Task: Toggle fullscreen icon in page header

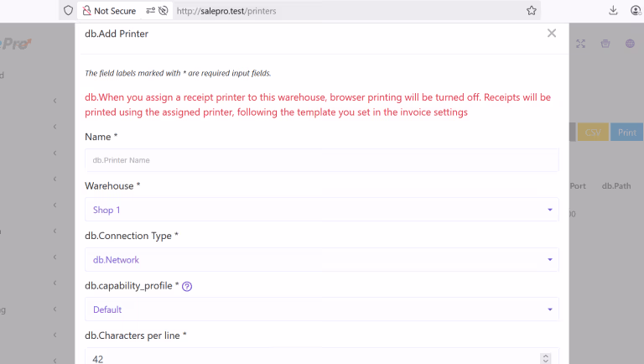Action: [x=580, y=44]
